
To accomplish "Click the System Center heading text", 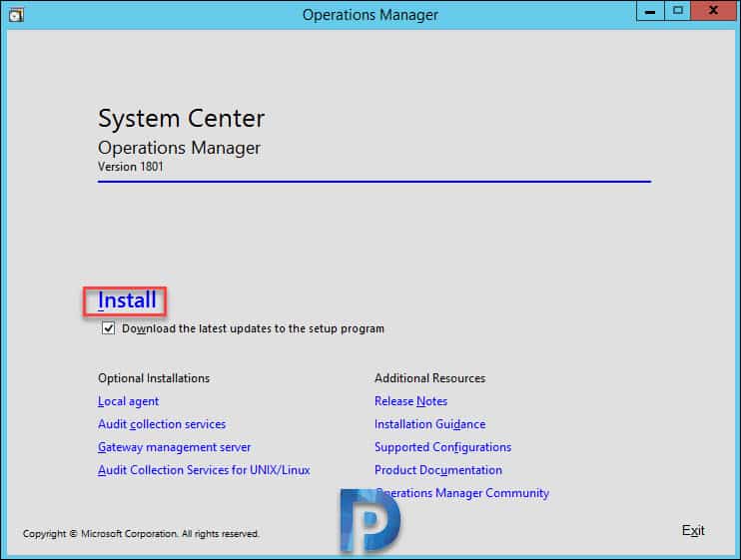I will click(x=181, y=119).
